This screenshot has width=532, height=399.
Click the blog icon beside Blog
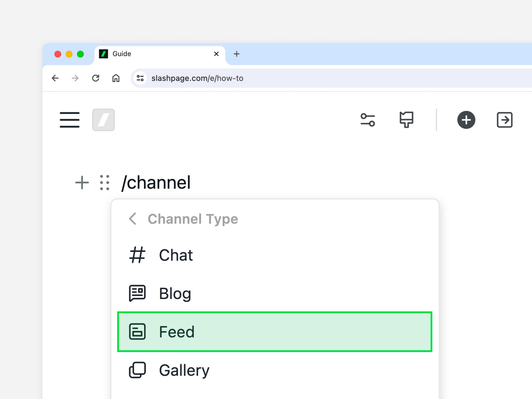coord(137,293)
